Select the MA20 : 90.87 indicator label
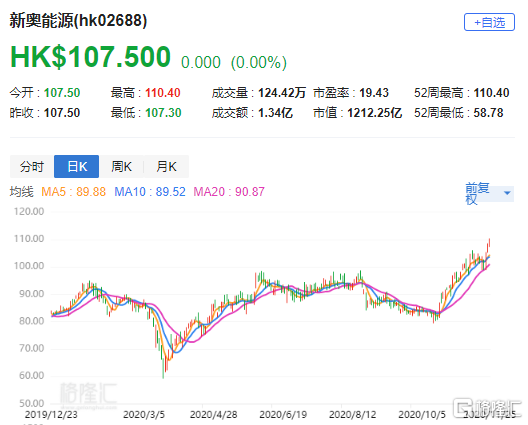The height and width of the screenshot is (425, 528). click(x=229, y=192)
